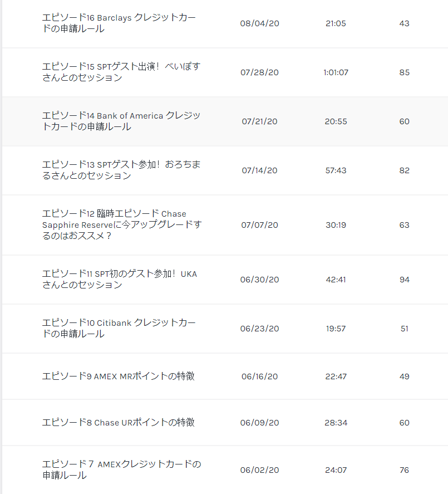Screen dimensions: 448x494
Task: Select エピソード14 Bank of America episode
Action: point(121,121)
